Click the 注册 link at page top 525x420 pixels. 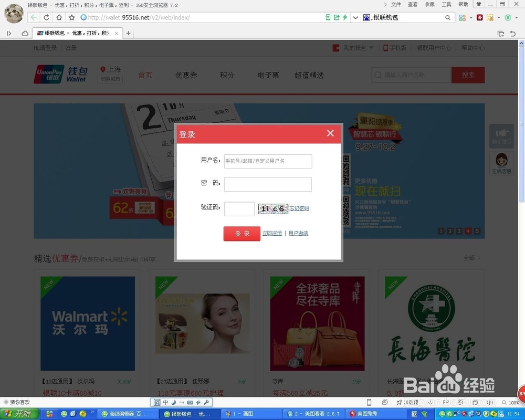71,48
